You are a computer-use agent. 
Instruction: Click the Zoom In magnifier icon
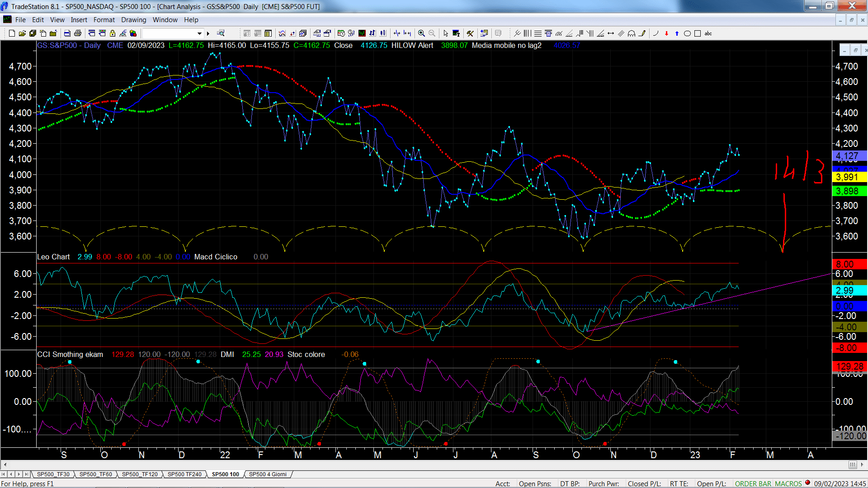421,33
